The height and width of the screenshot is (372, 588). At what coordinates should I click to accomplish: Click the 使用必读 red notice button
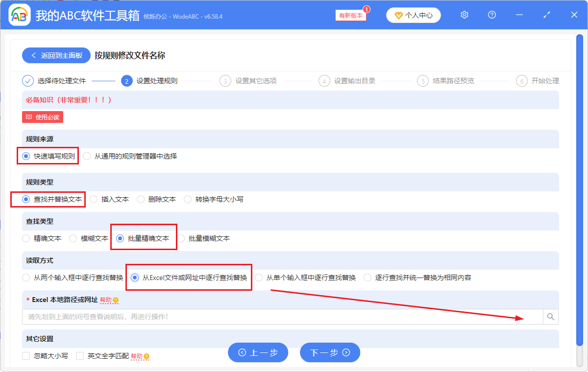pyautogui.click(x=42, y=116)
